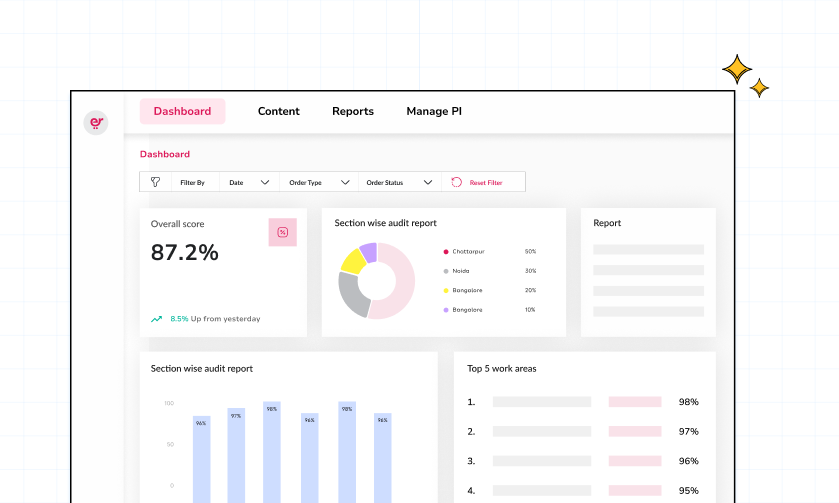Click the Dashboard breadcrumb link
Image resolution: width=839 pixels, height=503 pixels.
pos(164,154)
